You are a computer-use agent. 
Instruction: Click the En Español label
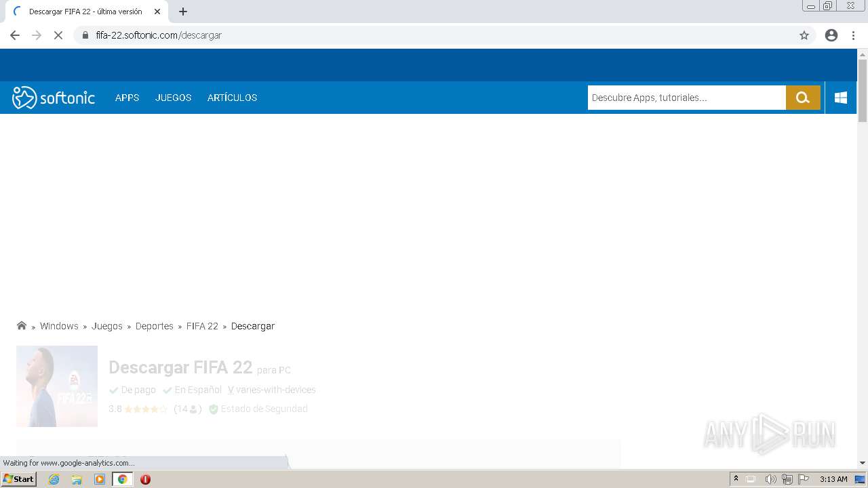pyautogui.click(x=198, y=390)
